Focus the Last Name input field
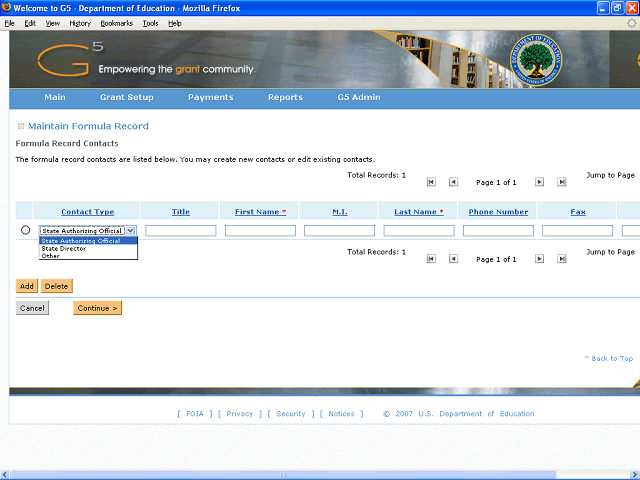Image resolution: width=640 pixels, height=480 pixels. pos(419,231)
